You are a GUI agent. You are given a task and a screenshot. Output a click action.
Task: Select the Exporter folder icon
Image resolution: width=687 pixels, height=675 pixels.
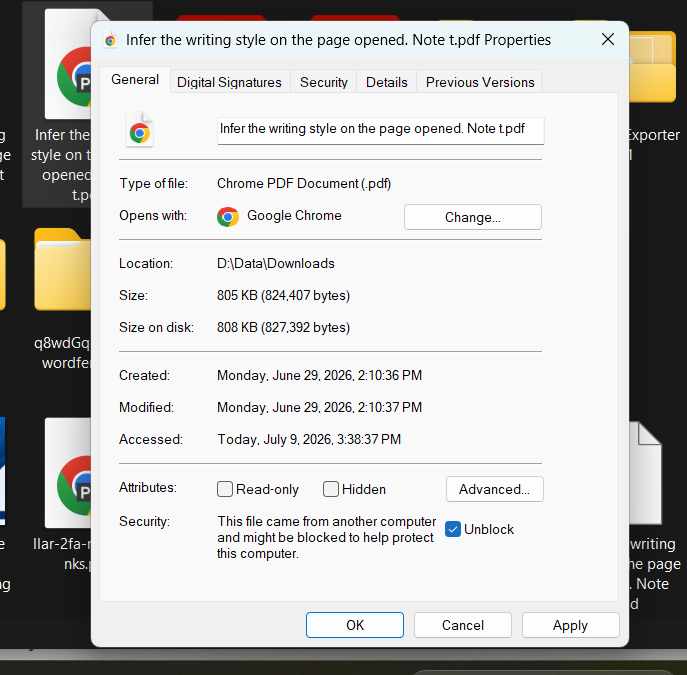(653, 67)
